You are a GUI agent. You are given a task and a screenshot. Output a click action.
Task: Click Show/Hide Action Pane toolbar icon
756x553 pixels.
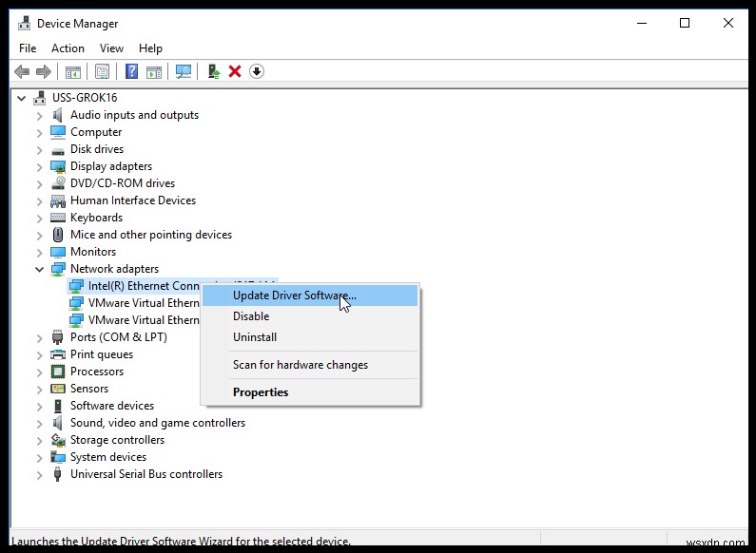[154, 72]
